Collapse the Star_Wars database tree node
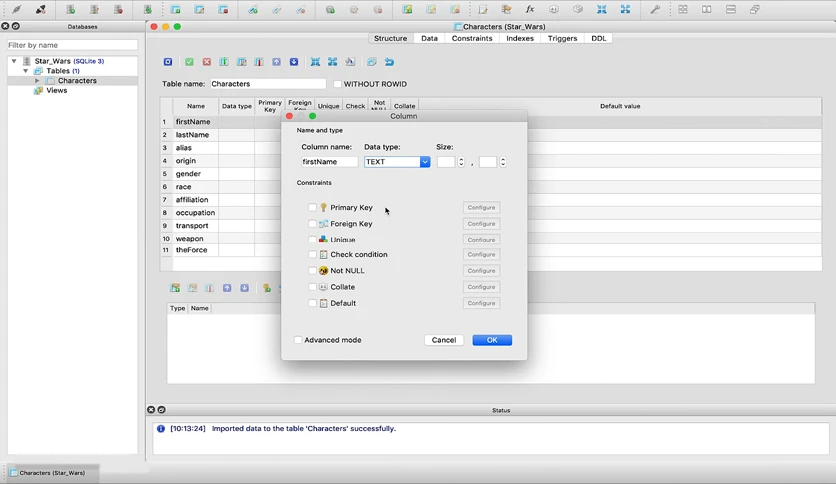Viewport: 836px width, 484px height. point(14,61)
